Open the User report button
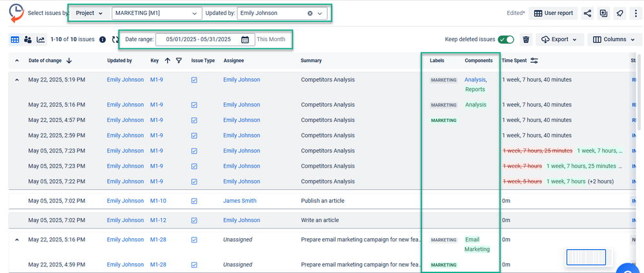The height and width of the screenshot is (273, 644). [553, 13]
